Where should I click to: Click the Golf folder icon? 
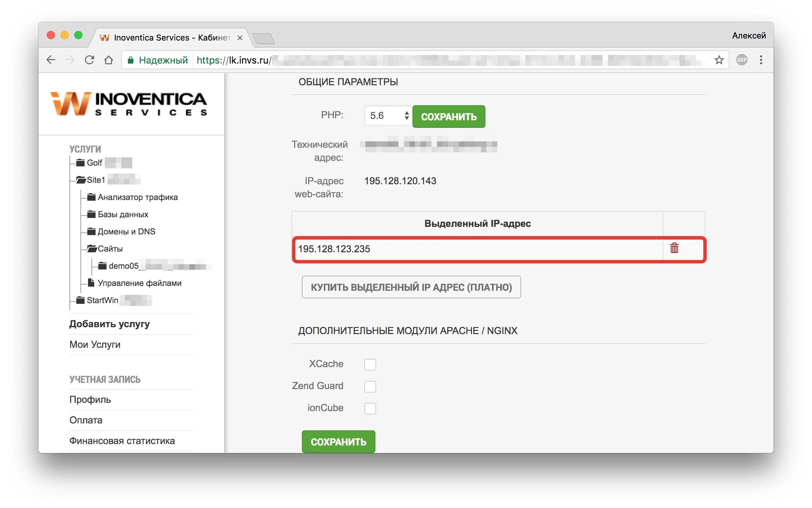tap(80, 162)
